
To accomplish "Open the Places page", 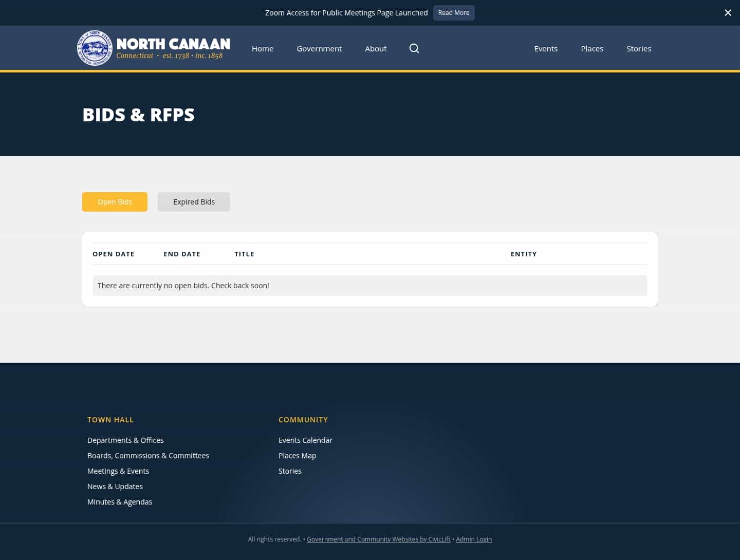I will pyautogui.click(x=592, y=48).
